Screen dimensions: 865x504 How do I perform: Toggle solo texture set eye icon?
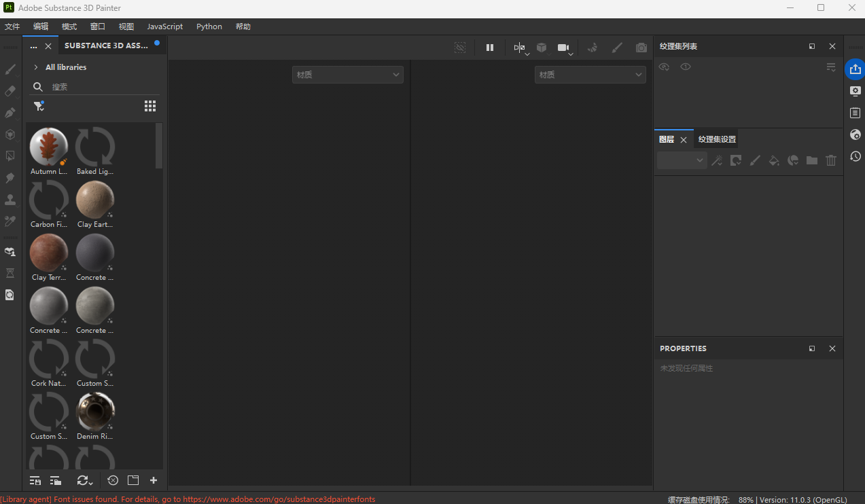[x=686, y=67]
